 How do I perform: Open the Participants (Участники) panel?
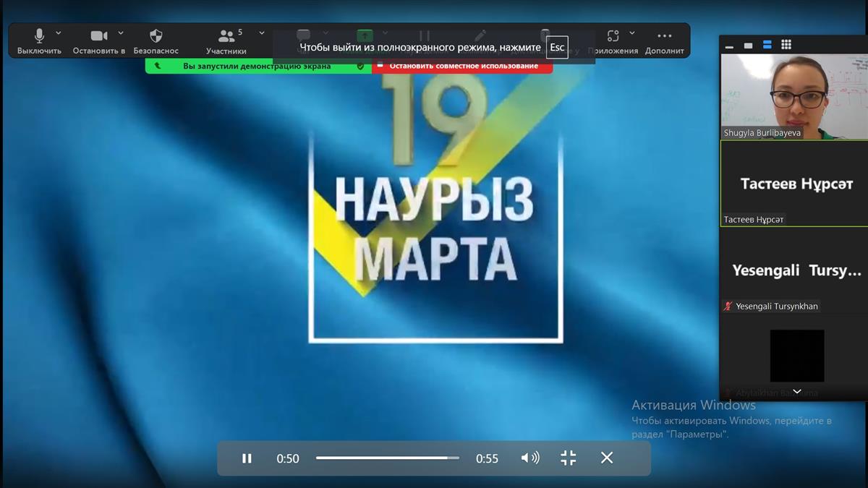point(226,36)
